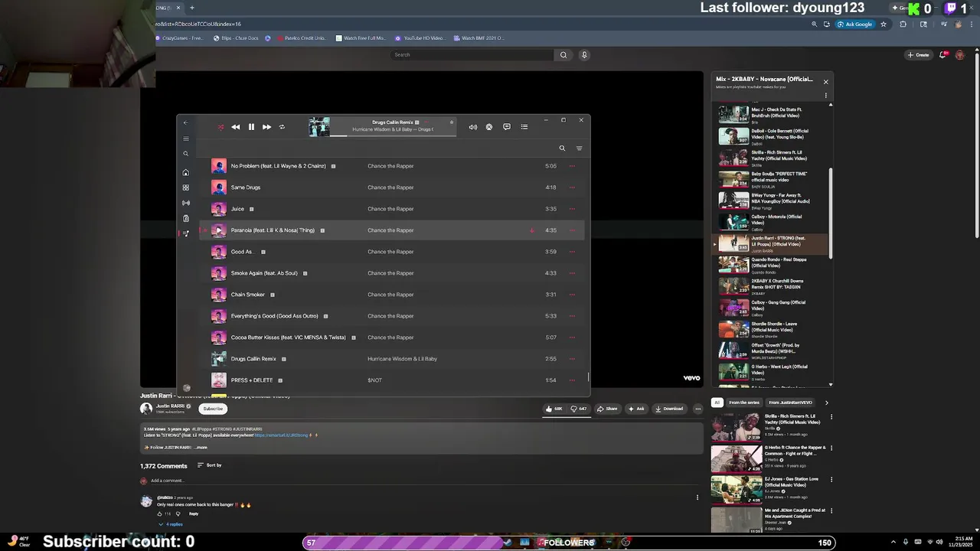Screen dimensions: 980x551
Task: Open Quando Rondo - Real Steppa playlist video
Action: pyautogui.click(x=773, y=265)
